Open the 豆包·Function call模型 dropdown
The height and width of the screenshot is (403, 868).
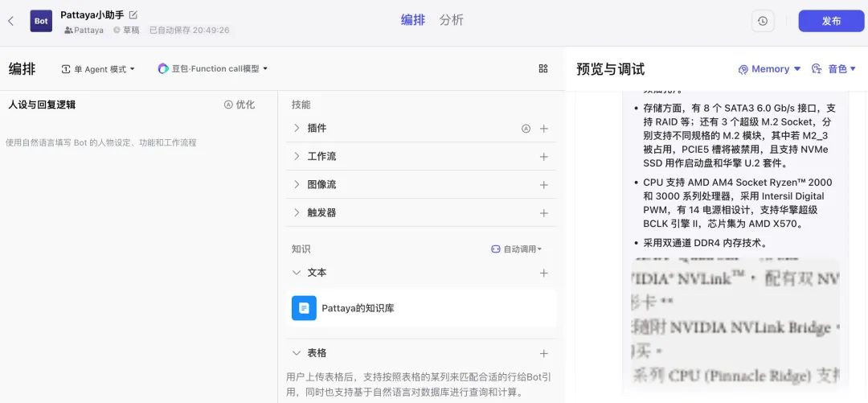click(213, 69)
